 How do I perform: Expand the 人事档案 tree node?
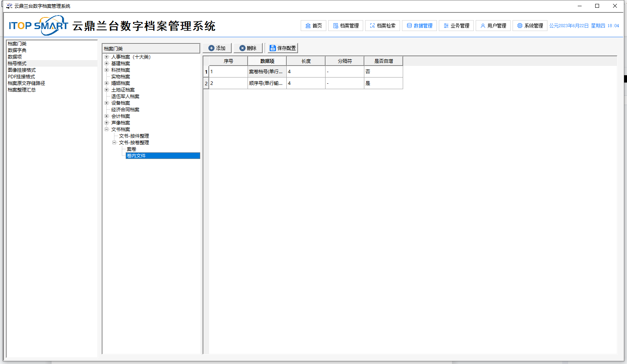tap(107, 57)
